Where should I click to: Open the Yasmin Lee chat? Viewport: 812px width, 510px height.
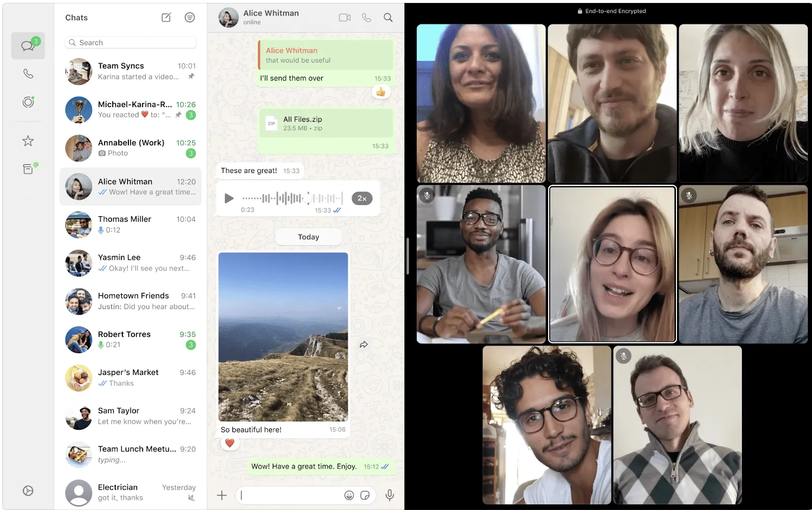tap(130, 263)
